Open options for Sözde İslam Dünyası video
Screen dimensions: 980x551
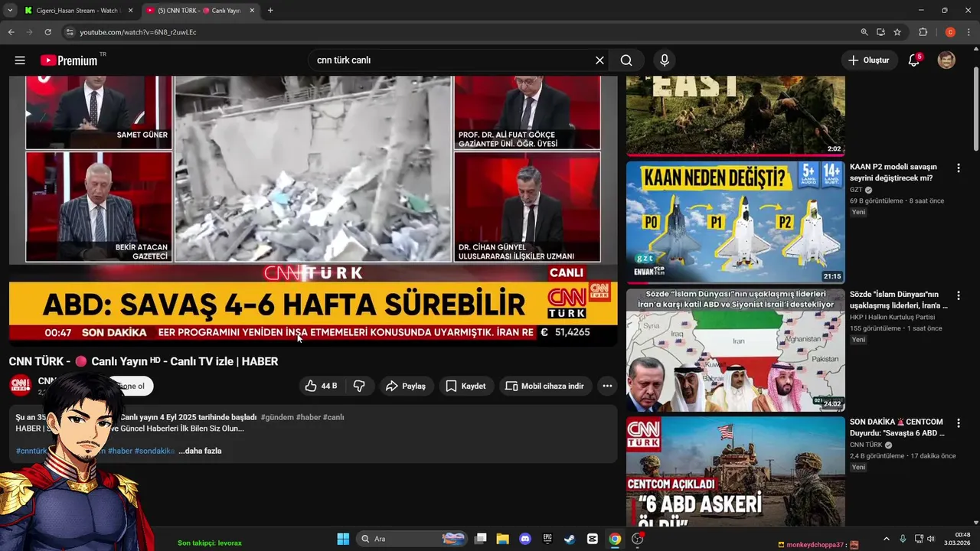pos(958,295)
